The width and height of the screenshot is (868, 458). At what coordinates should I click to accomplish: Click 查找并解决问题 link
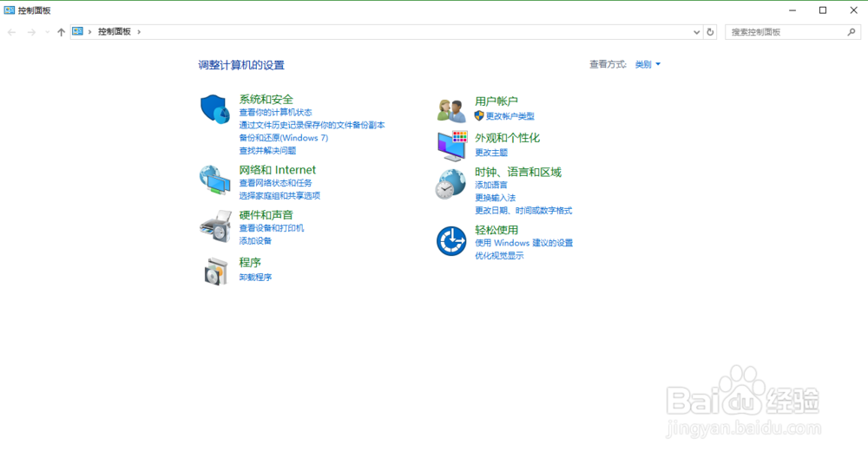(267, 150)
